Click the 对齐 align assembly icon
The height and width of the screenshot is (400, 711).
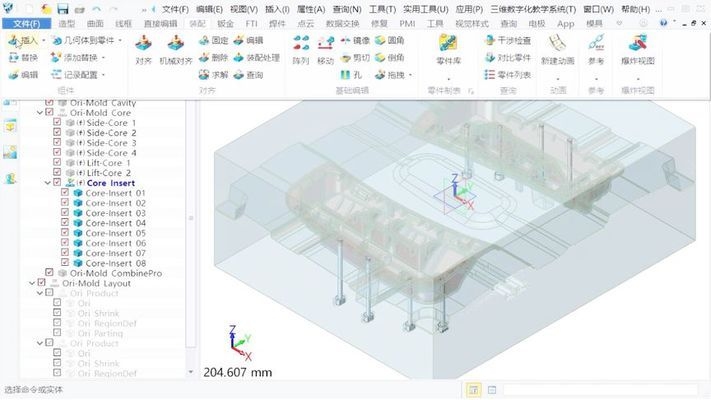[143, 46]
